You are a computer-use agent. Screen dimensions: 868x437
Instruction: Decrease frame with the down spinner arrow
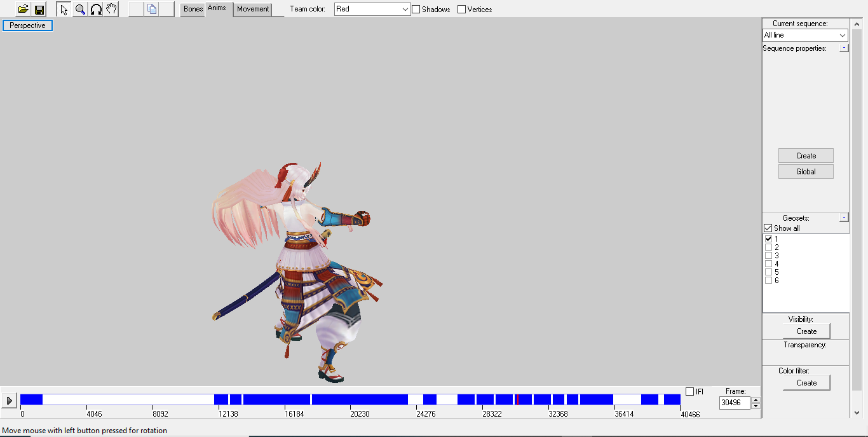[756, 406]
